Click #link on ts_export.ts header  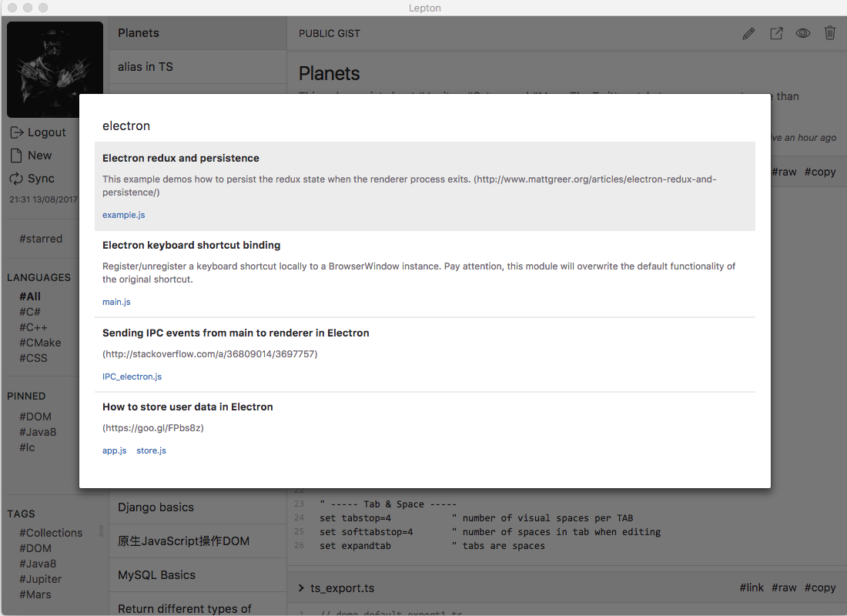pyautogui.click(x=752, y=588)
